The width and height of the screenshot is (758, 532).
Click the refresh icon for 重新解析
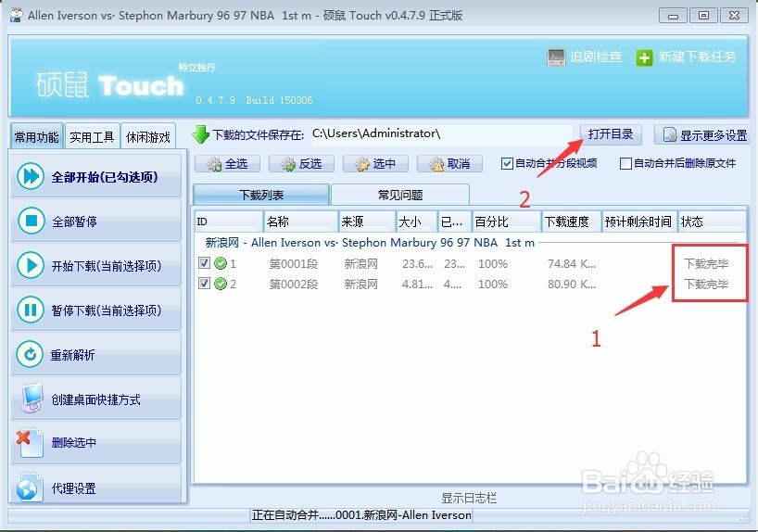(x=30, y=354)
